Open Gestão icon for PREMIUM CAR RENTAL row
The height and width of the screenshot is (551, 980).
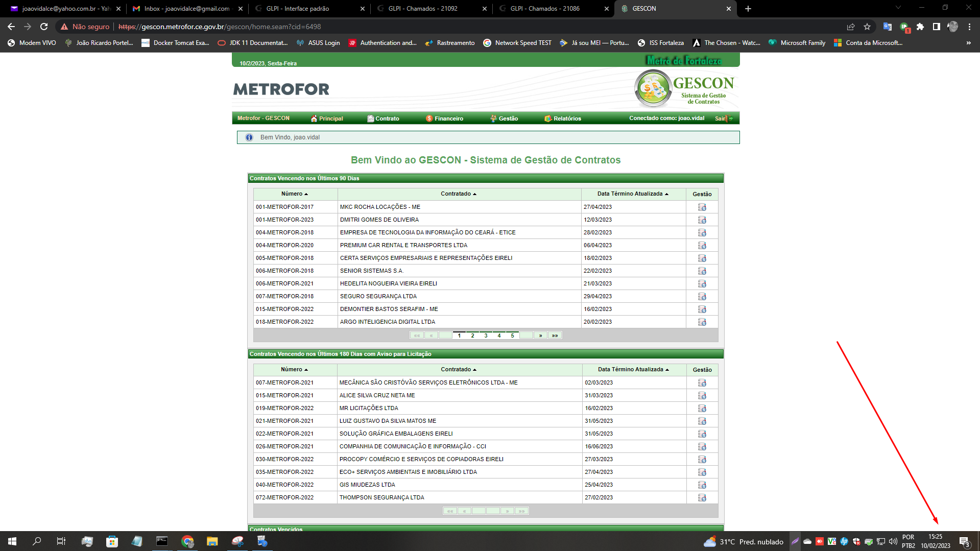pyautogui.click(x=702, y=245)
